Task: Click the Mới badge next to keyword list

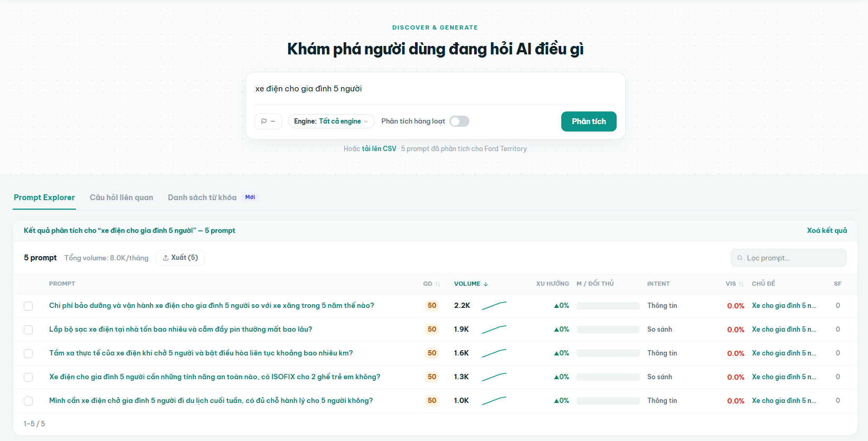Action: pyautogui.click(x=250, y=197)
